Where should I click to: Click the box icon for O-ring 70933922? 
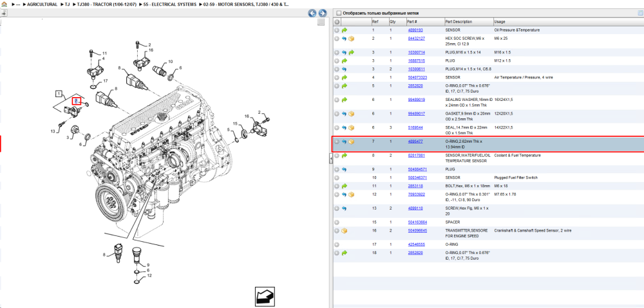click(351, 194)
